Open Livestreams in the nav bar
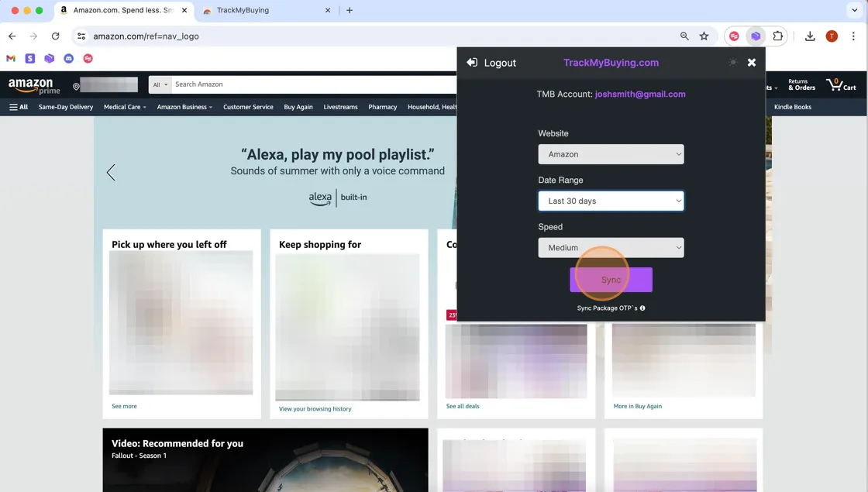Screen dimensions: 868x492 tap(340, 107)
